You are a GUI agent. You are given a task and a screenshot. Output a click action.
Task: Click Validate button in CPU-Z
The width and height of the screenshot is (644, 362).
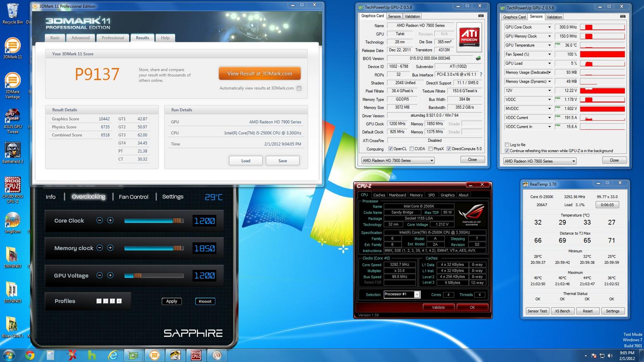point(438,307)
